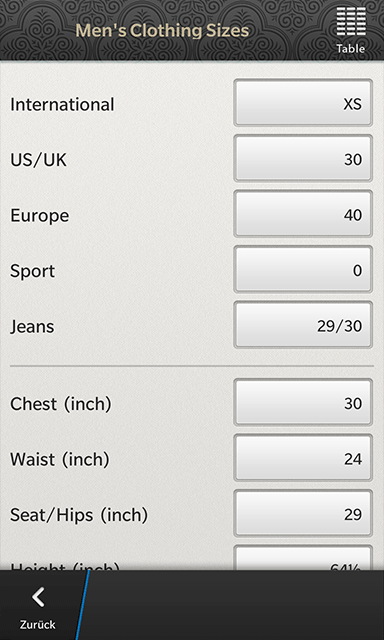The height and width of the screenshot is (640, 384).
Task: Click the Chest (inch) value box
Action: point(303,402)
